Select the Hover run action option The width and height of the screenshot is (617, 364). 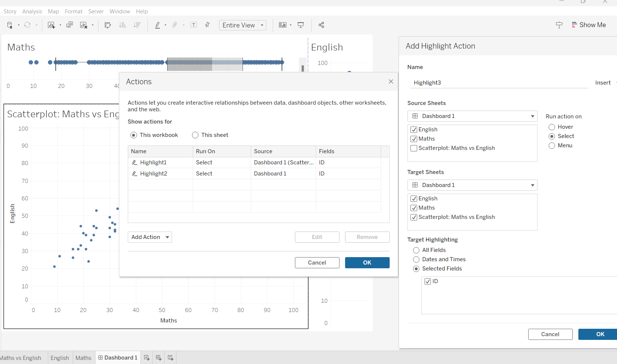point(552,127)
